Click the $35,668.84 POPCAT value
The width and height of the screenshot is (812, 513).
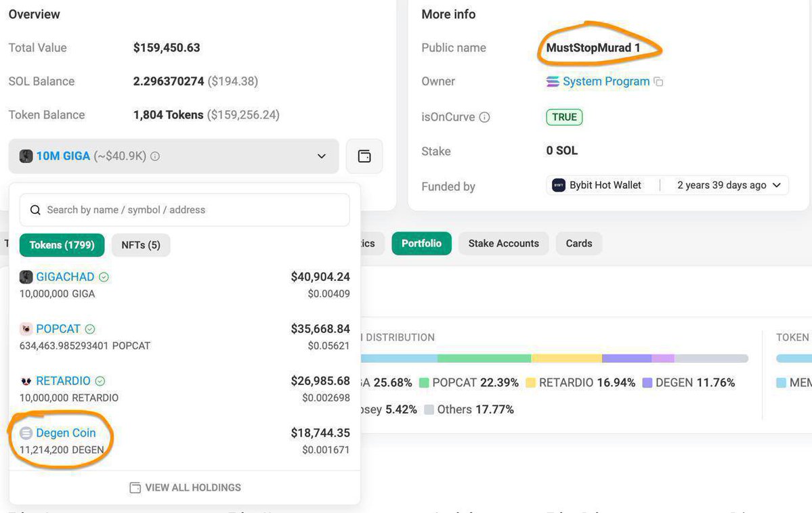tap(320, 329)
